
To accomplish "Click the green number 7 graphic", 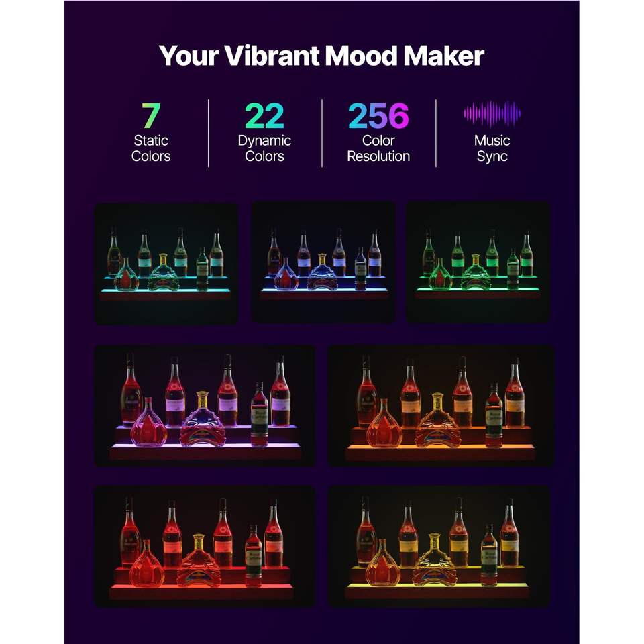I will [151, 115].
